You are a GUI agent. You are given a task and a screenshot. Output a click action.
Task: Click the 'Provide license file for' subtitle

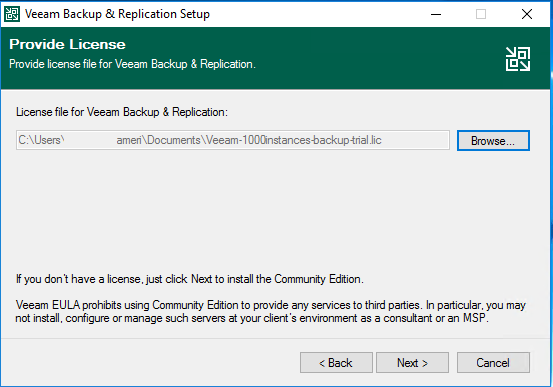pos(132,64)
